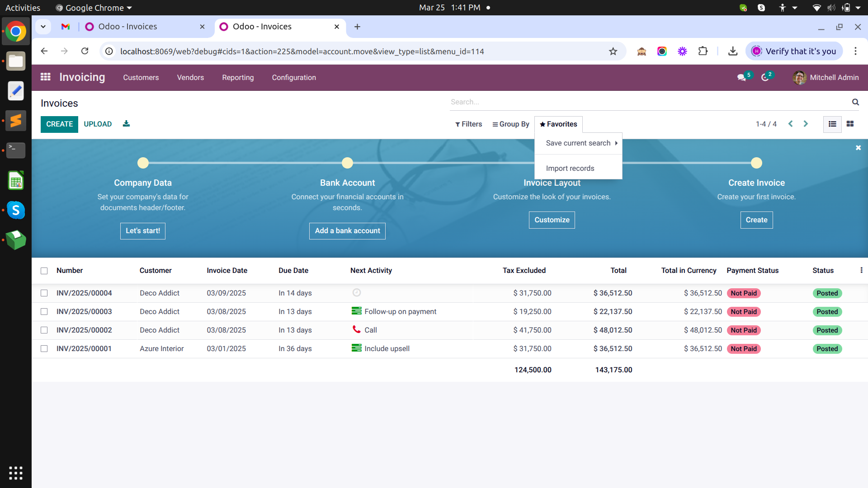Click the CREATE button
The width and height of the screenshot is (868, 488).
pos(59,124)
